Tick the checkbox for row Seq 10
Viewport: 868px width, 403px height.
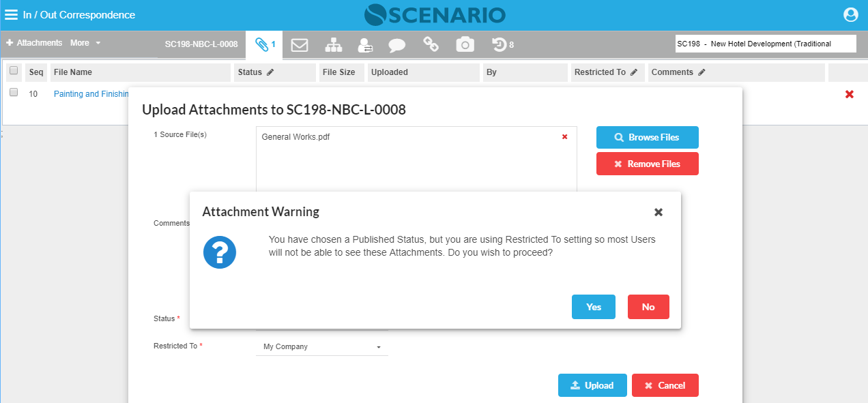[x=14, y=92]
